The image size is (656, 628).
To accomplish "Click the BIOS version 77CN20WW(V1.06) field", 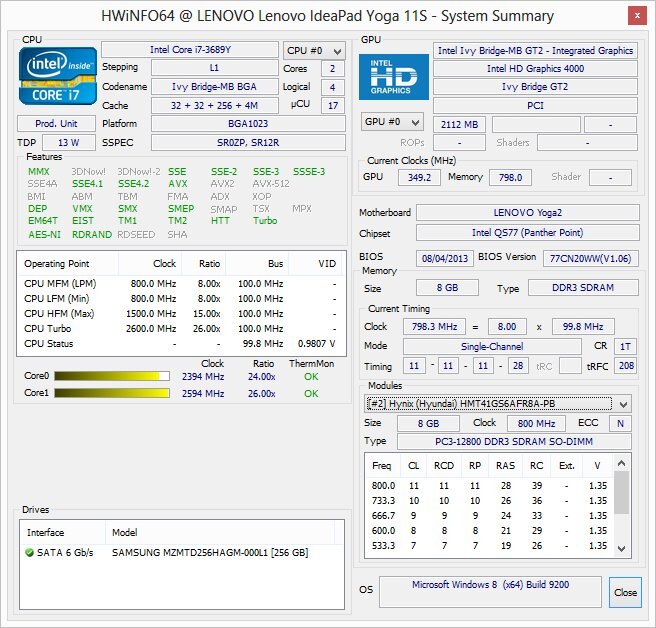I will pyautogui.click(x=590, y=258).
